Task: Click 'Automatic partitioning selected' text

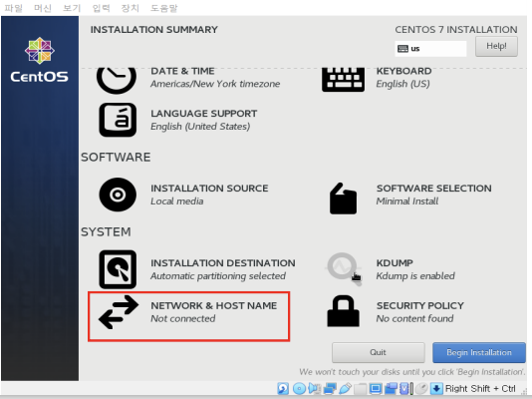Action: (x=218, y=276)
